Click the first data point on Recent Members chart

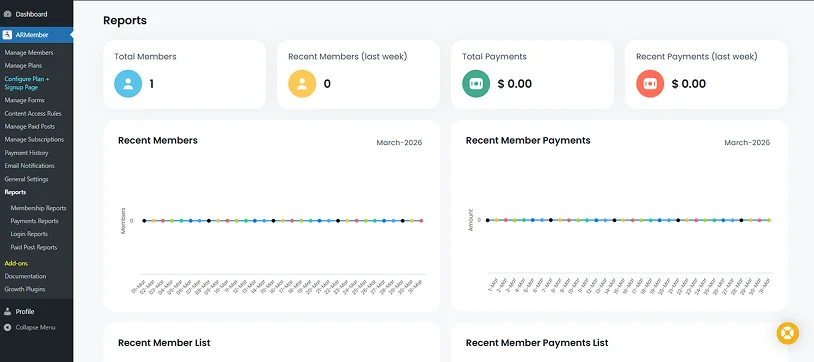coord(144,221)
